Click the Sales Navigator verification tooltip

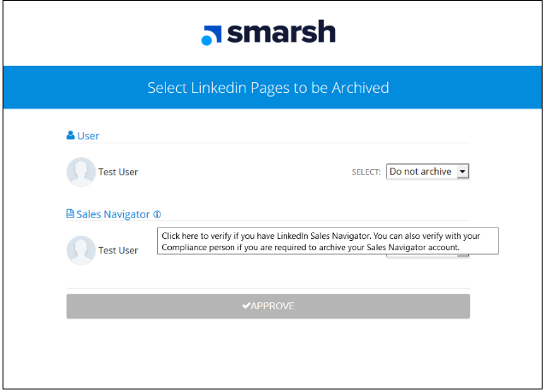[x=327, y=241]
